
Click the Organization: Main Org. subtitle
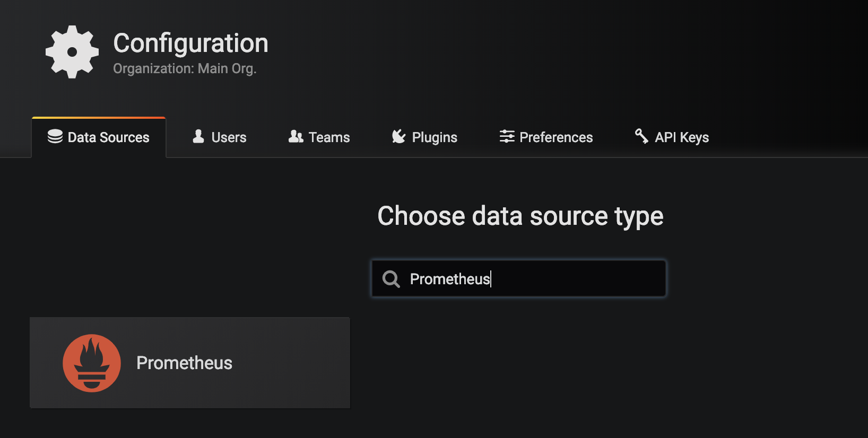[185, 69]
